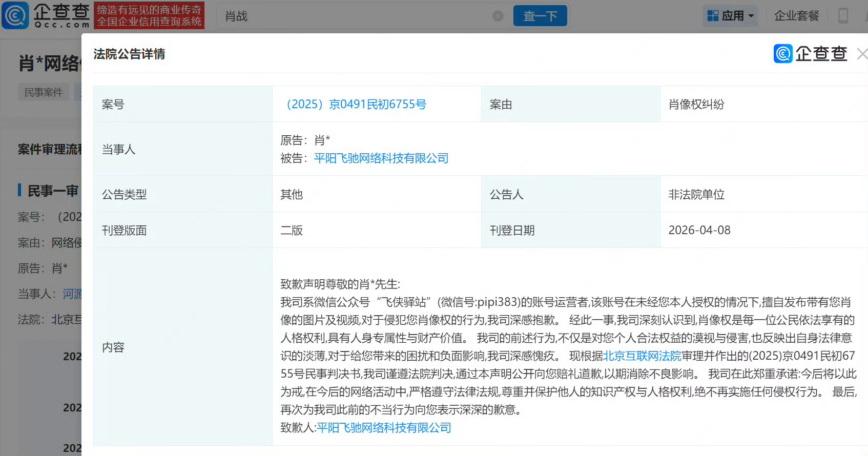
Task: Open the 北京互联网法院 court link
Action: (x=642, y=356)
